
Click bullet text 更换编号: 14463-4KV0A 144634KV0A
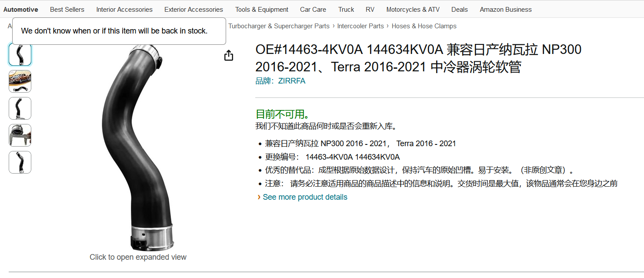click(332, 157)
